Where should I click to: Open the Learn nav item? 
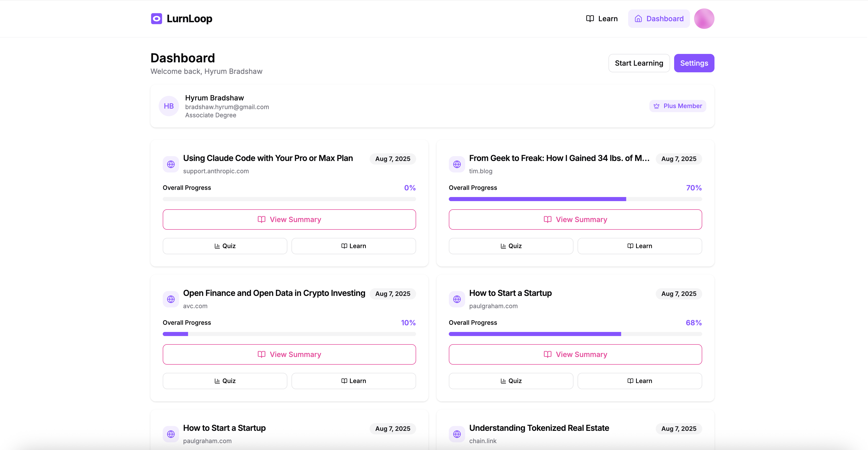(x=602, y=19)
